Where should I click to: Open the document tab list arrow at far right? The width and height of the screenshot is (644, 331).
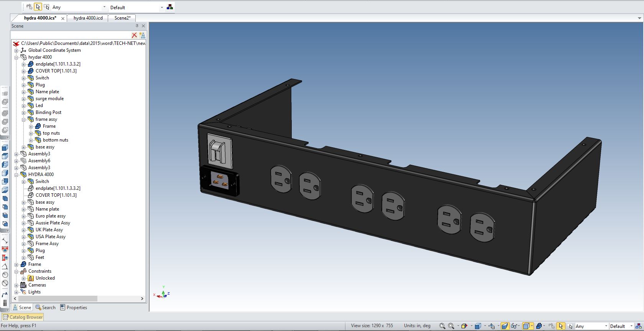(x=639, y=18)
